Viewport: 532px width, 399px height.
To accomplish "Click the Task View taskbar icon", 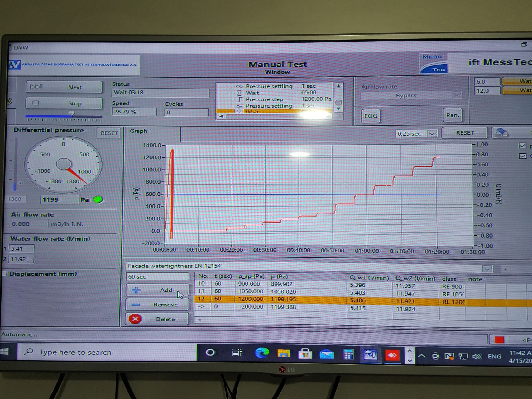I will tap(237, 353).
